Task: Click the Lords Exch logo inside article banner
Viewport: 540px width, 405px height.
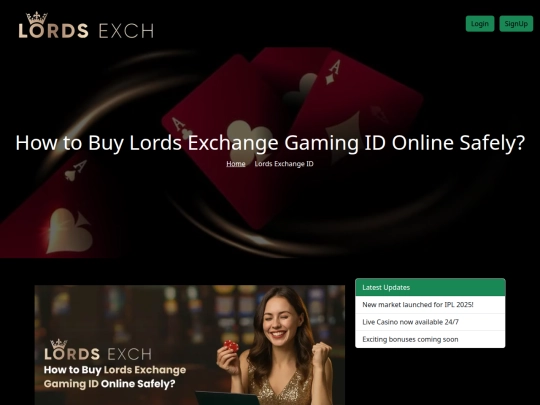Action: click(98, 350)
